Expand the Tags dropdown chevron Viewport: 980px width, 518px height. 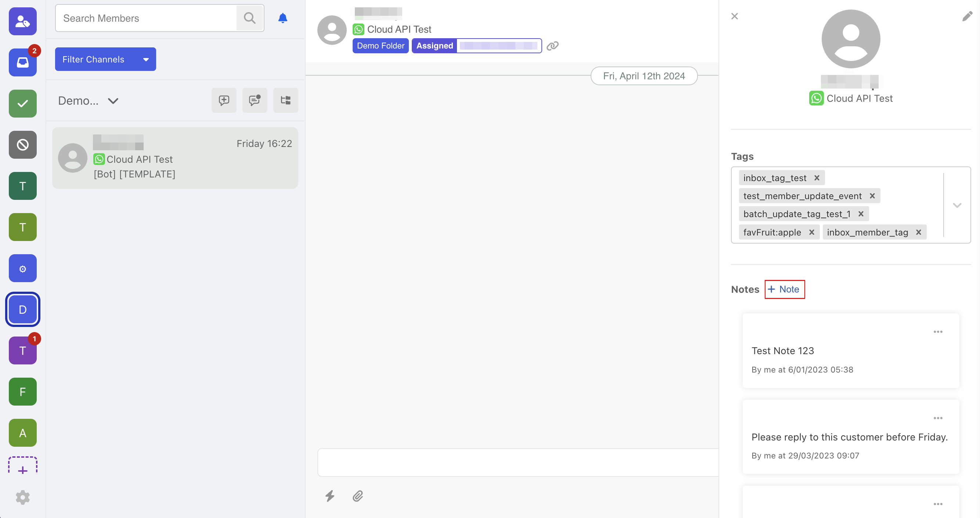957,205
